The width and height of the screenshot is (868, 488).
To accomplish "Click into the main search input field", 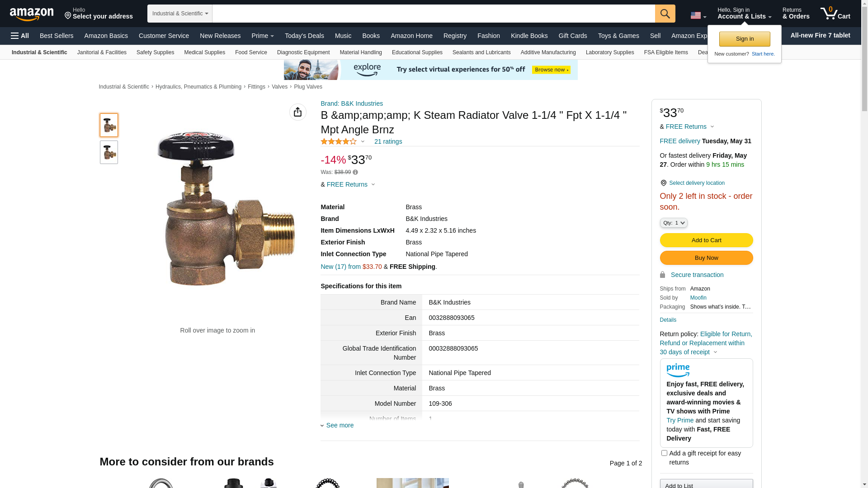I will pyautogui.click(x=434, y=14).
